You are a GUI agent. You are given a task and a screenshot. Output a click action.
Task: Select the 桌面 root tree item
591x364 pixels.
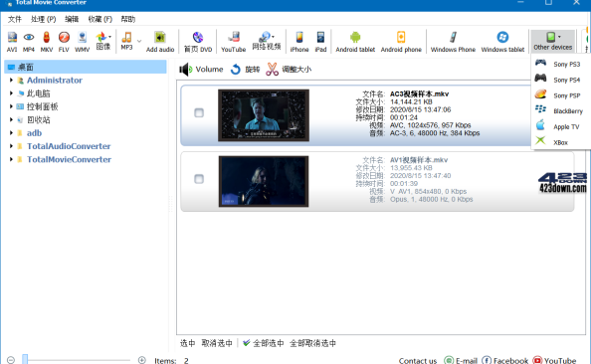click(86, 67)
